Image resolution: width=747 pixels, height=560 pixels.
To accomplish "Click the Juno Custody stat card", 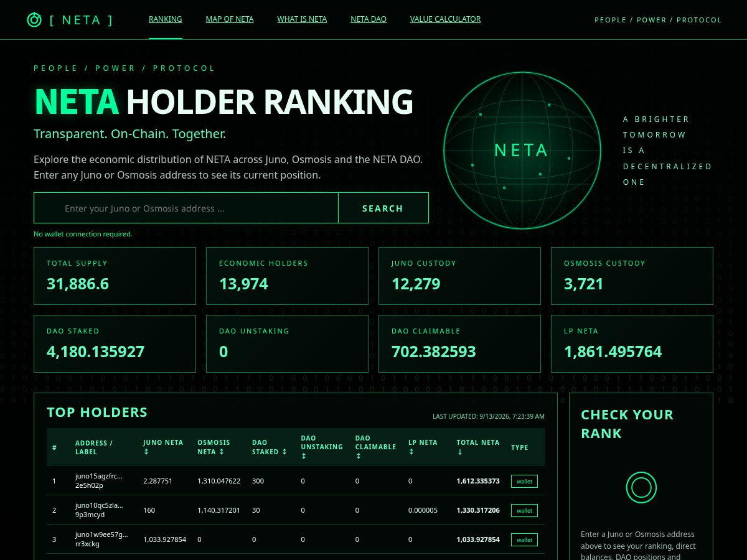I will pos(459,276).
